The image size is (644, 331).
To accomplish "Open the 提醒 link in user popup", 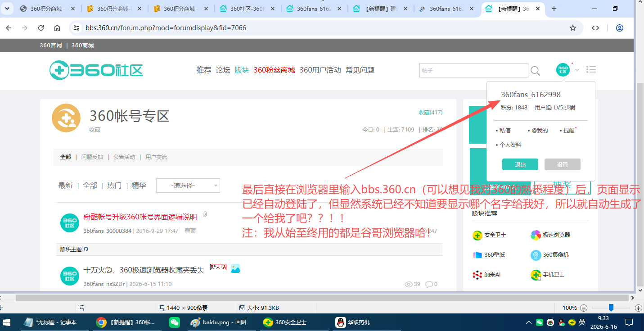I will tap(569, 131).
